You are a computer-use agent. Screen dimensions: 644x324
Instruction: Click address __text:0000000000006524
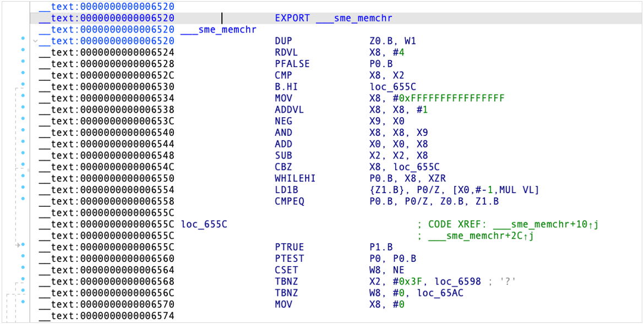click(x=106, y=53)
